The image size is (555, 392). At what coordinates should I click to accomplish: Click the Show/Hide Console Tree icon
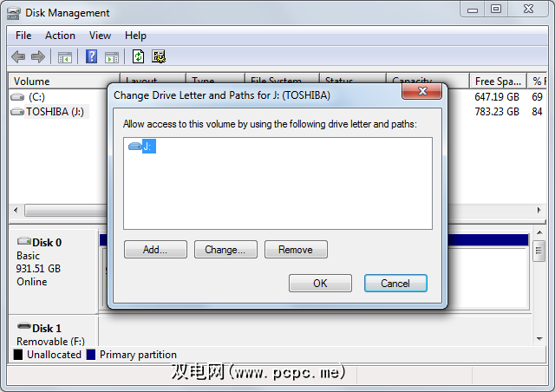65,57
